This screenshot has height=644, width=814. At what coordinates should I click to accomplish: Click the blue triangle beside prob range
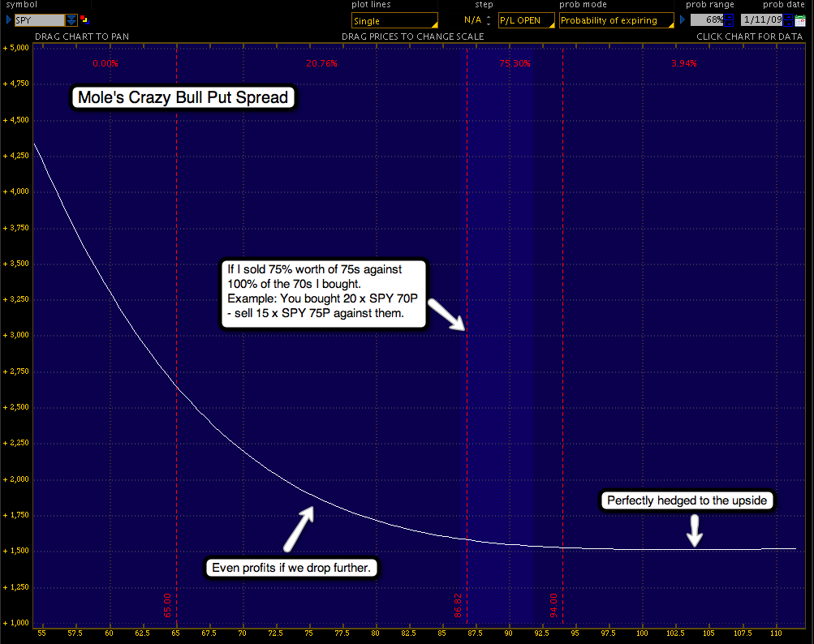click(x=683, y=19)
